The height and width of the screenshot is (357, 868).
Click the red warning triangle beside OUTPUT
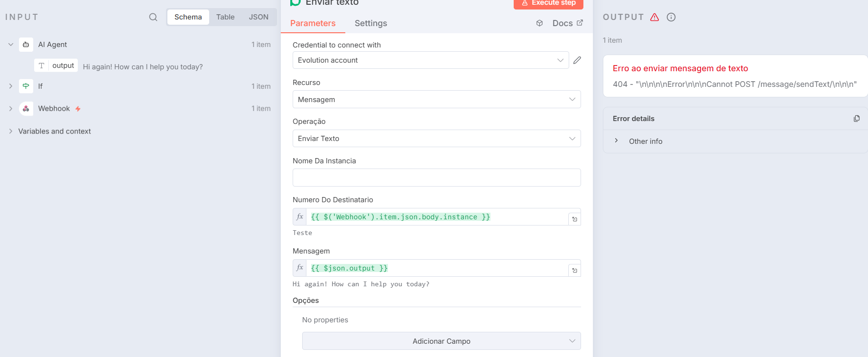pyautogui.click(x=655, y=17)
